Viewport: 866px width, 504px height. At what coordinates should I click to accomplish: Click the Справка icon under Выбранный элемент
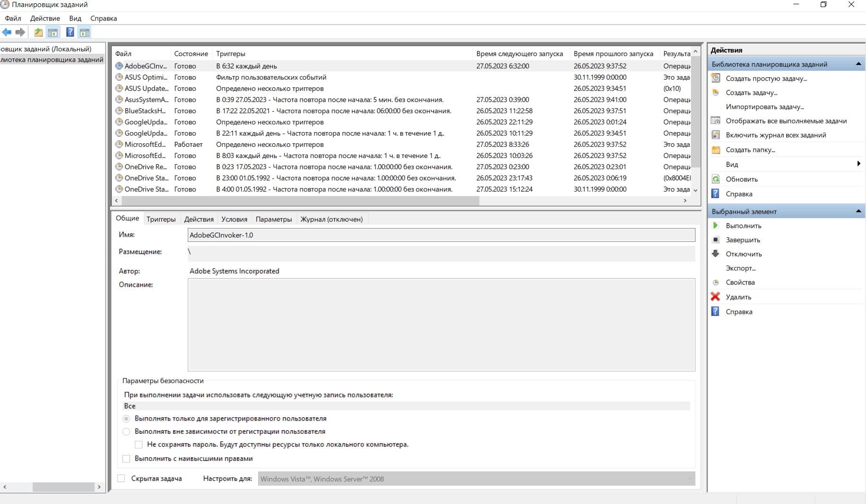click(x=716, y=312)
